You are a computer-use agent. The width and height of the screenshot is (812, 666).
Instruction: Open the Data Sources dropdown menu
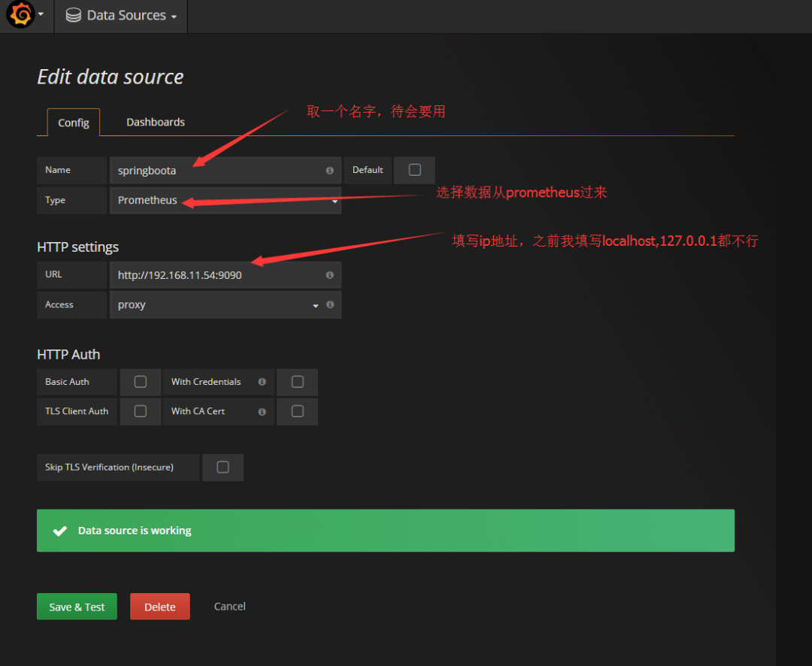[x=121, y=16]
